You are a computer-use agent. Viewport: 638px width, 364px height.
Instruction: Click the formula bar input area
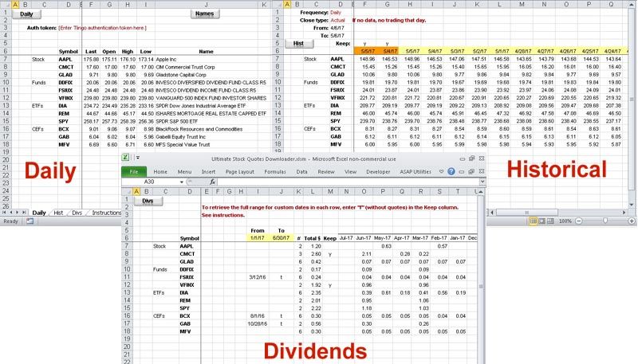(348, 182)
